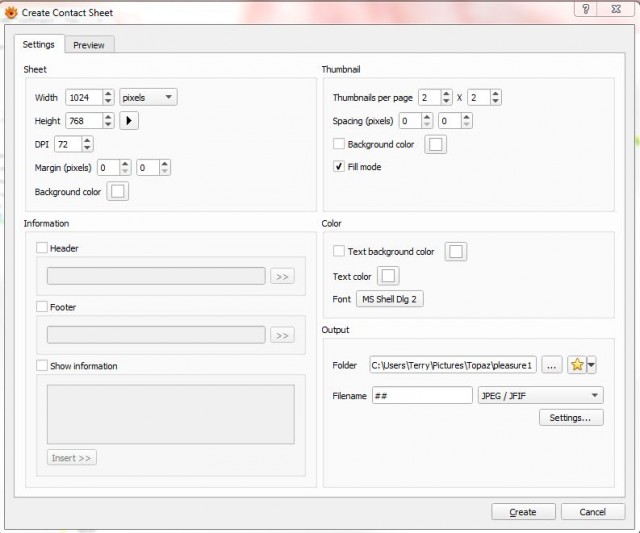Click the help question mark button
Image resolution: width=640 pixels, height=533 pixels.
pos(586,9)
